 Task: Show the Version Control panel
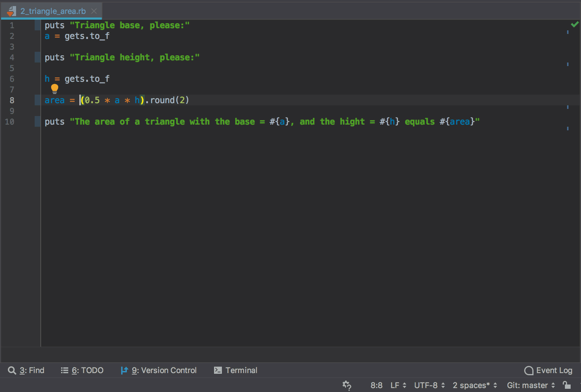(159, 370)
